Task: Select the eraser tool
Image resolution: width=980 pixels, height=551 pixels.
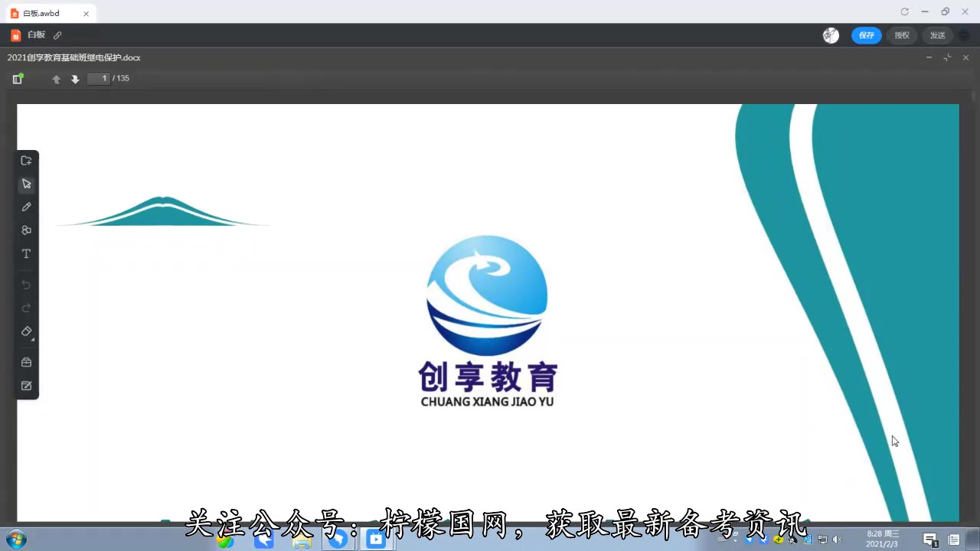Action: point(26,331)
